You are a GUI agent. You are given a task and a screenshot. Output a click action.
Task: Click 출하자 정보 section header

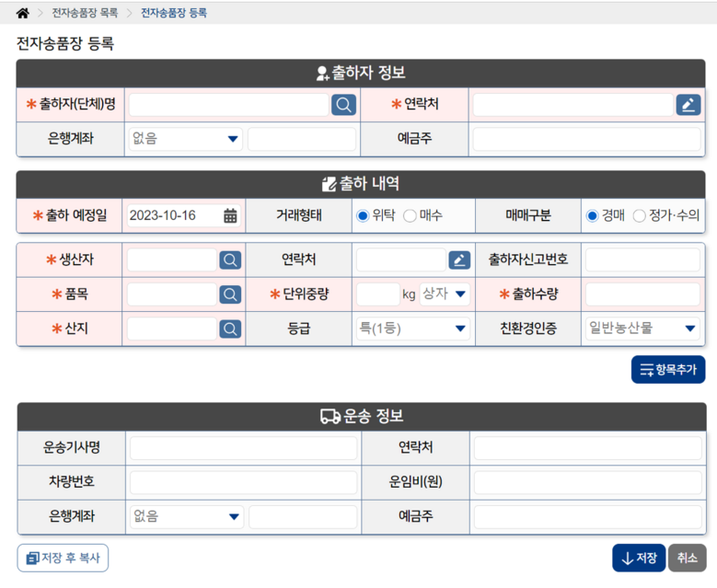point(361,74)
